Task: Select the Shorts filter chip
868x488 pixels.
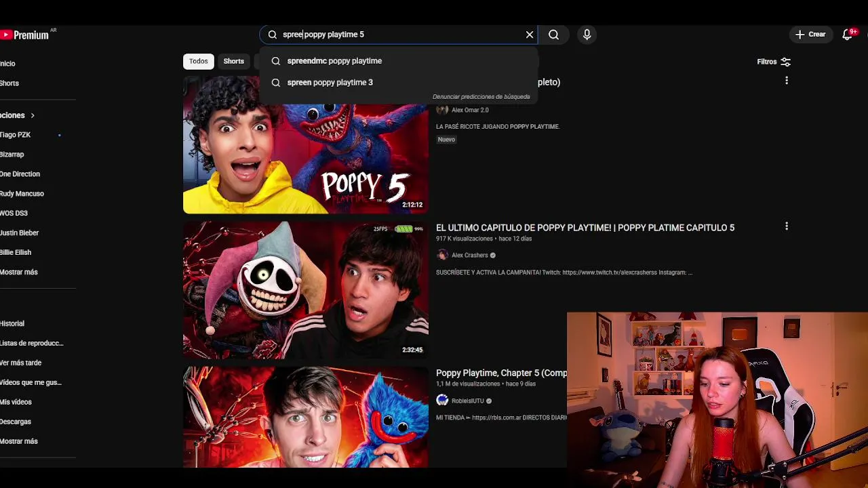Action: point(233,61)
